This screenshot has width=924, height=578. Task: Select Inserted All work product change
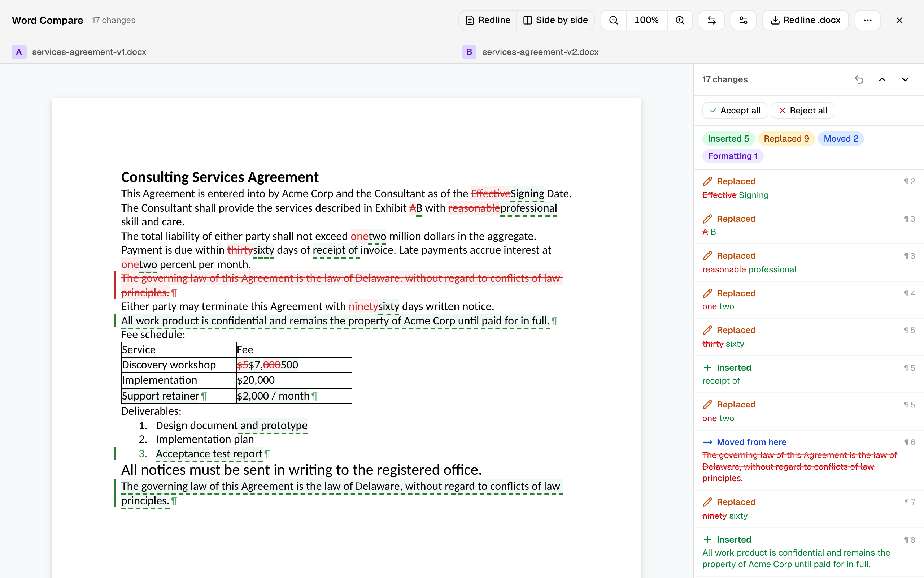[809, 552]
